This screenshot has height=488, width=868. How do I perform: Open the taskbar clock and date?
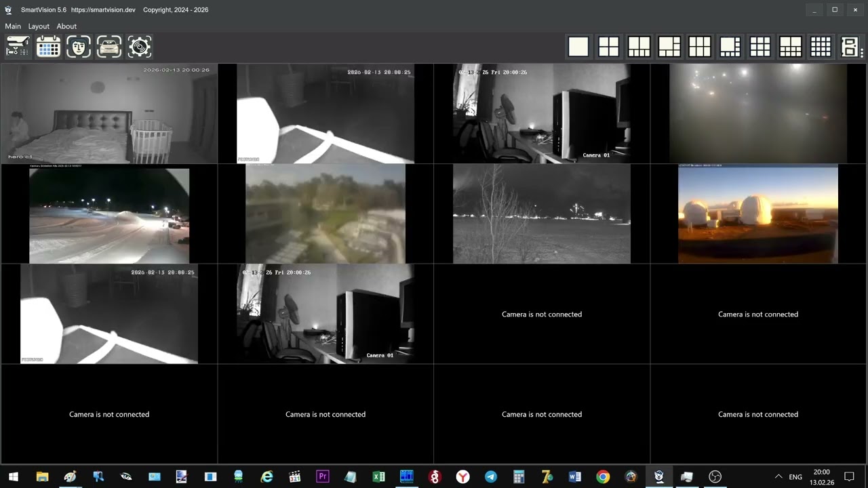pyautogui.click(x=821, y=476)
